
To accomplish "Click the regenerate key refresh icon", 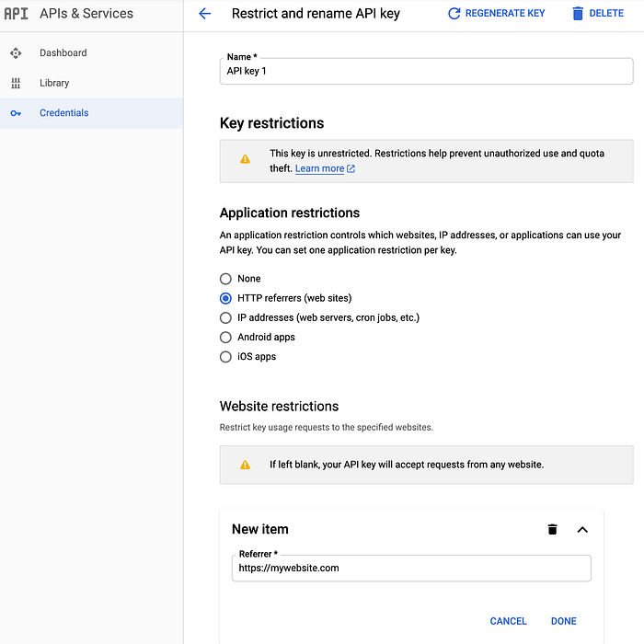I will pos(454,14).
